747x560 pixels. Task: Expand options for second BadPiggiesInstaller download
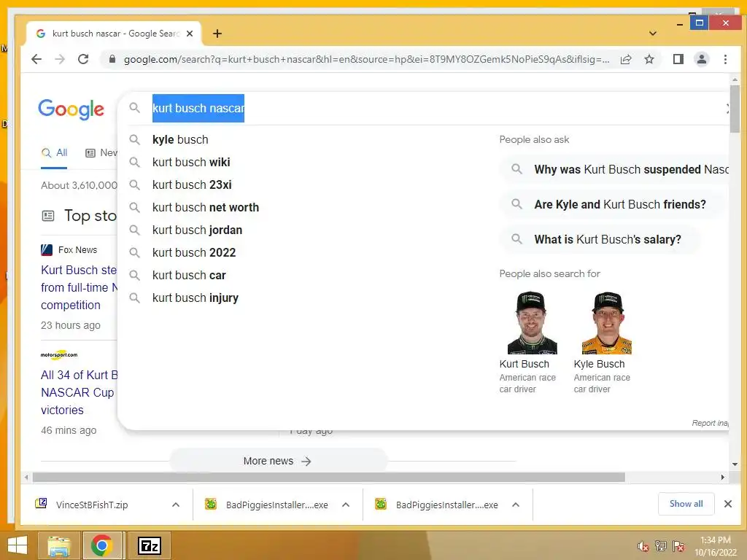click(516, 505)
